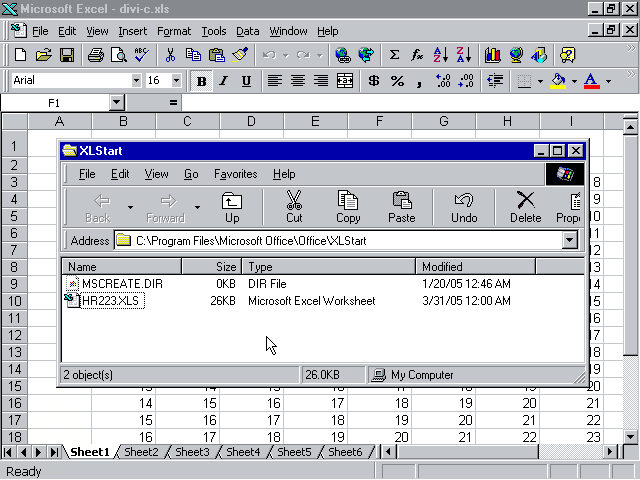The height and width of the screenshot is (480, 640).
Task: Toggle Bold formatting
Action: [202, 81]
